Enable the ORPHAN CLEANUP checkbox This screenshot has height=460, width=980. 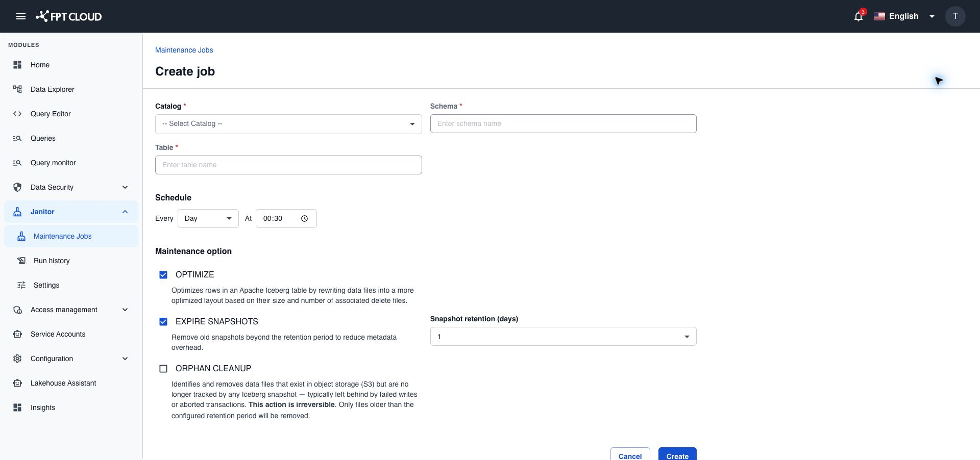pos(163,369)
